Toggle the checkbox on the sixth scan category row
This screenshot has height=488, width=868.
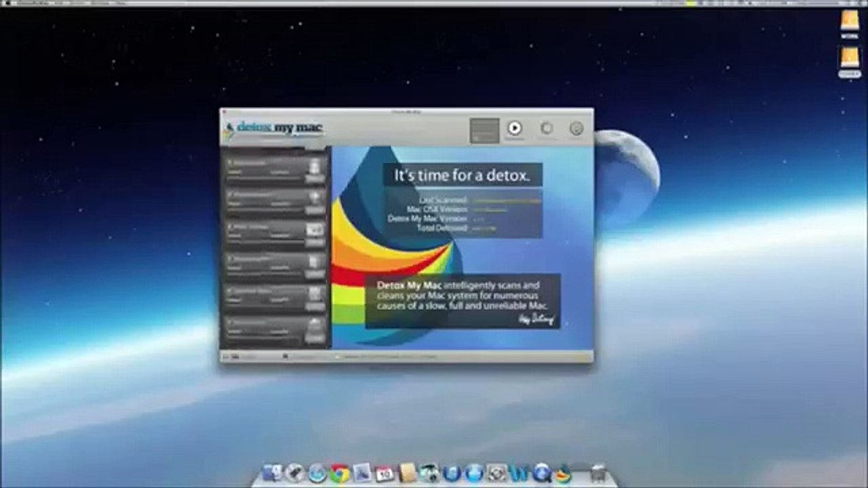231,322
